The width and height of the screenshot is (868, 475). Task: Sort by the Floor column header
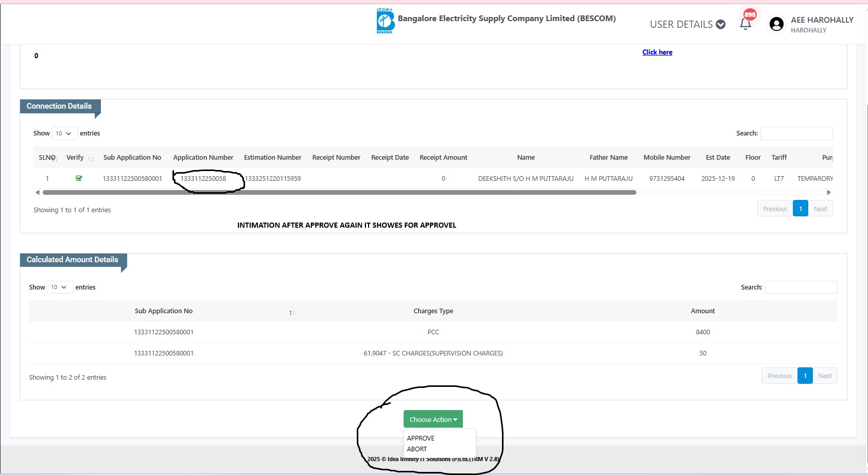[753, 158]
